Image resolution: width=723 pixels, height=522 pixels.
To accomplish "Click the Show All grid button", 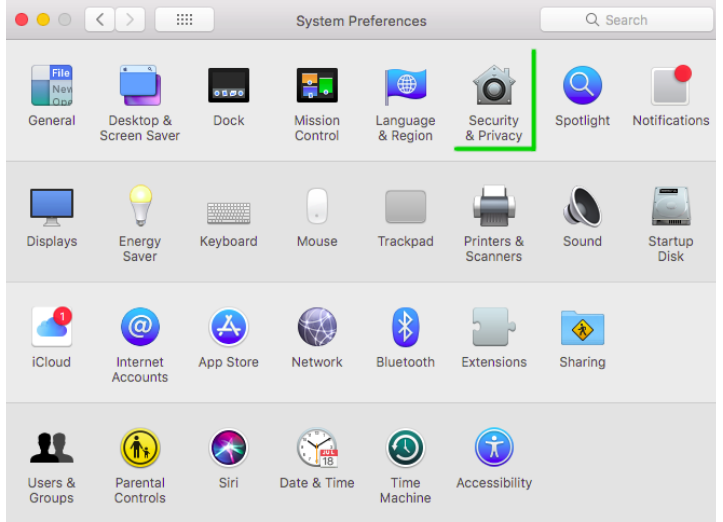I will (x=184, y=19).
